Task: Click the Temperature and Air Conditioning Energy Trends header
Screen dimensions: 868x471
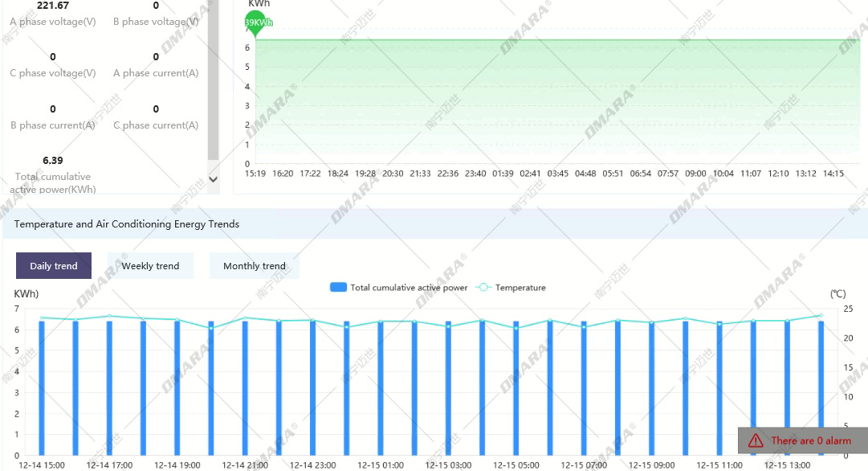Action: click(127, 224)
